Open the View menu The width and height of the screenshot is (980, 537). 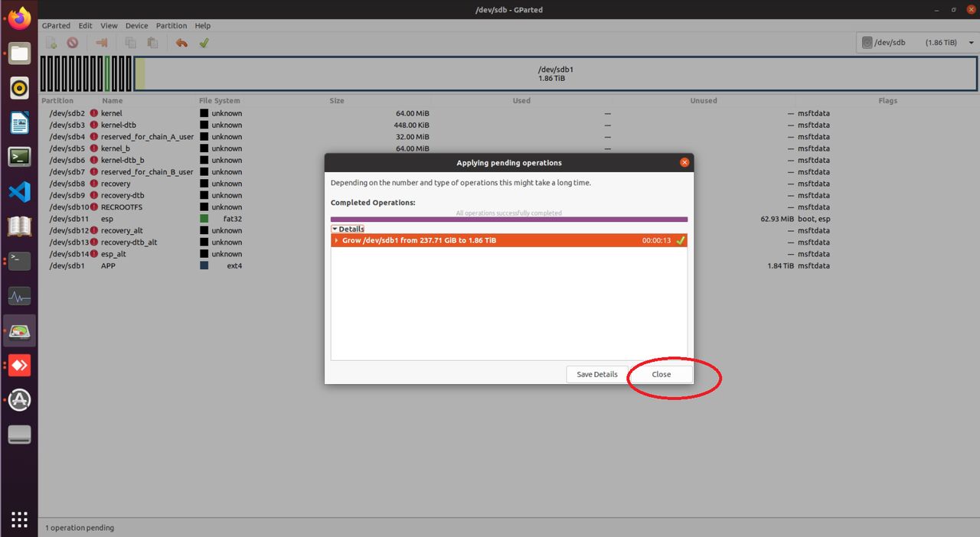click(x=109, y=25)
